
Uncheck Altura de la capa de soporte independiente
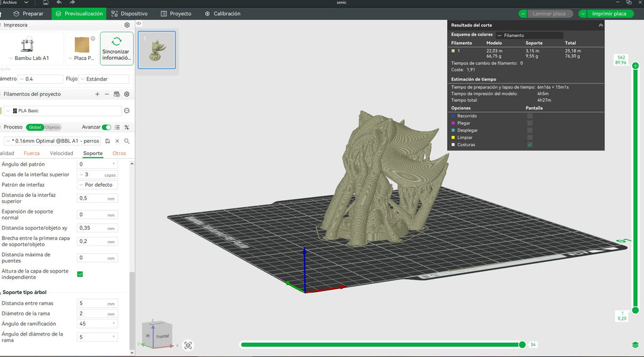(80, 275)
